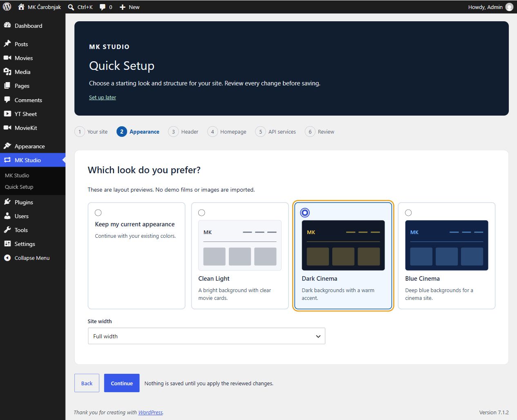Click the Settings sliders icon
The height and width of the screenshot is (420, 517).
[7, 244]
